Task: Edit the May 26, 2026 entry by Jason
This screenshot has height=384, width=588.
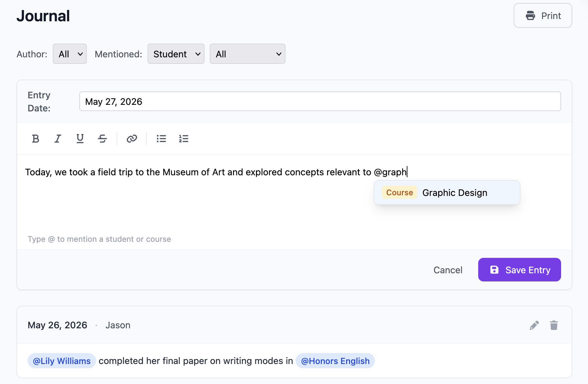Action: [x=534, y=325]
